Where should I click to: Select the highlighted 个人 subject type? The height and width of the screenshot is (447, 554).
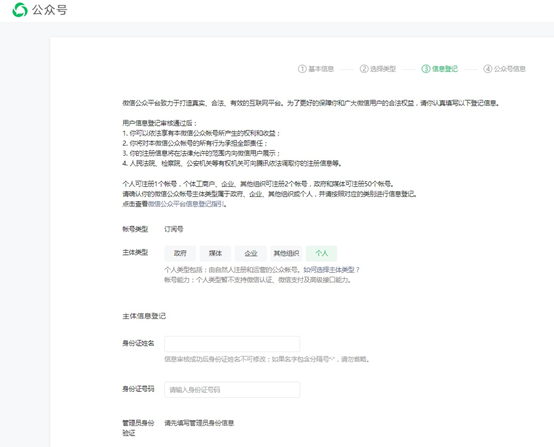(322, 253)
